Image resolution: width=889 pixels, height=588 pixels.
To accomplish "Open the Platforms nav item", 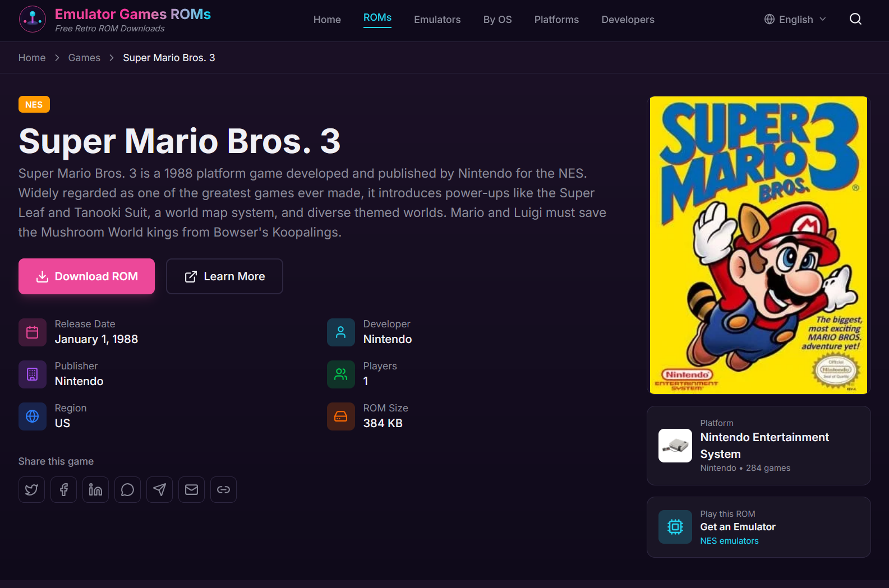I will 556,20.
